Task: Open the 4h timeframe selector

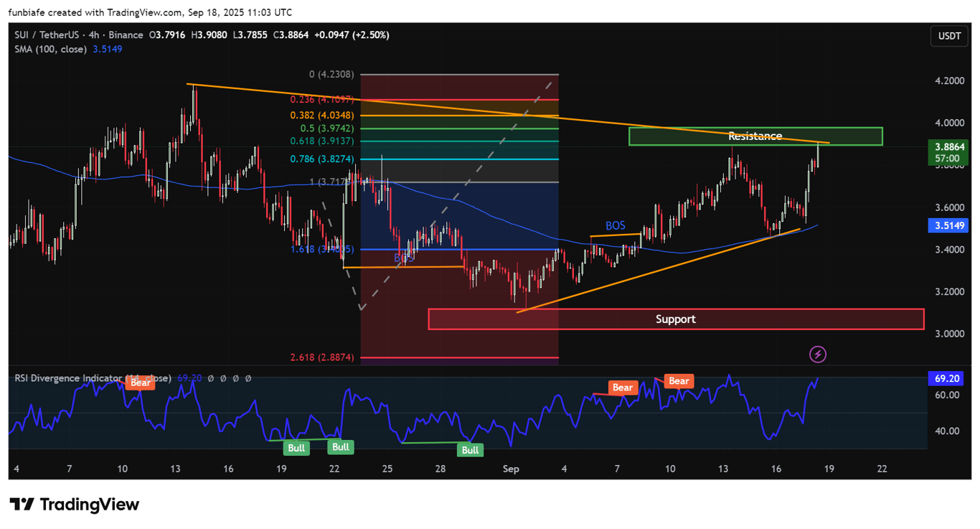Action: [93, 34]
